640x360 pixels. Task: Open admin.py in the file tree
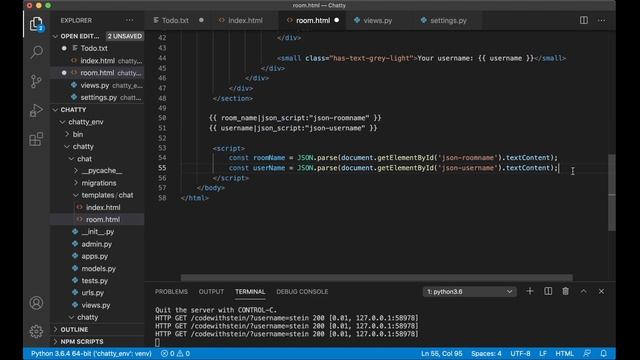(x=97, y=244)
